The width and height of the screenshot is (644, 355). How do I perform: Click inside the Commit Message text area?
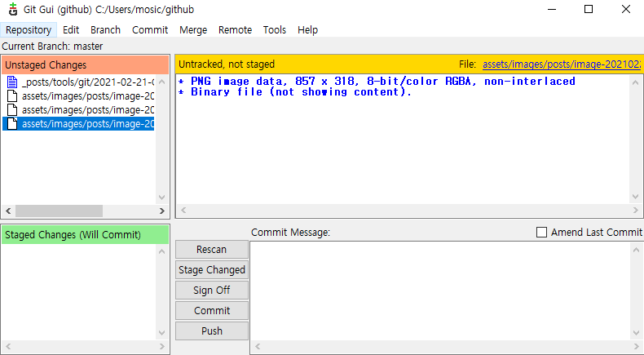(440, 291)
